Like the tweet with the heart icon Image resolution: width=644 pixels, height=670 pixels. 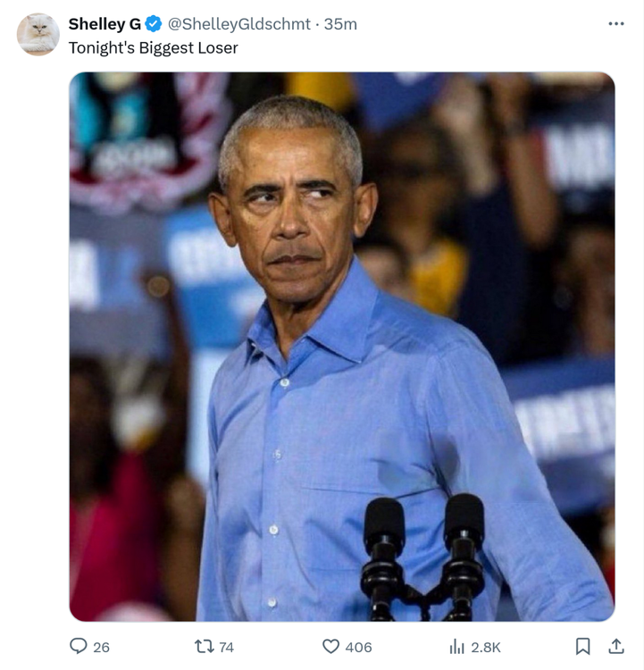click(331, 646)
